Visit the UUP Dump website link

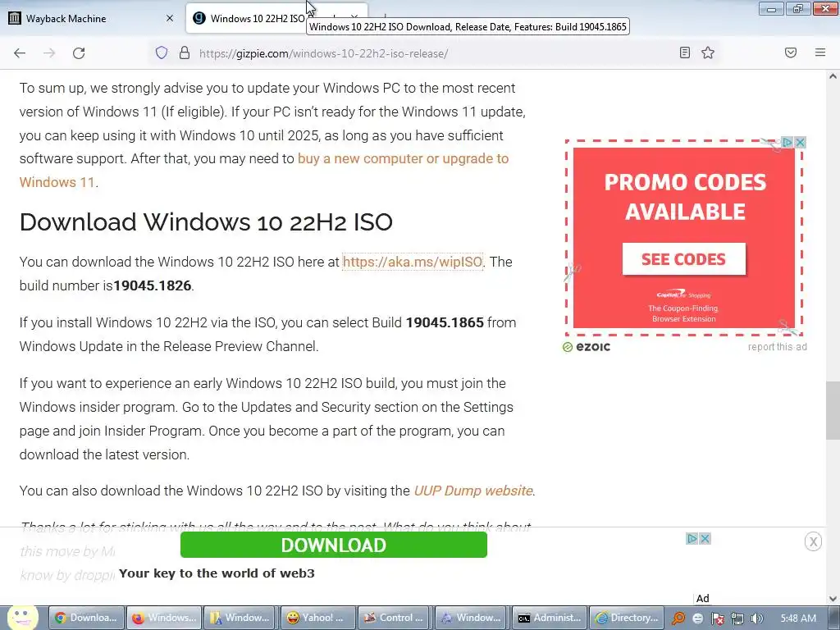tap(473, 491)
